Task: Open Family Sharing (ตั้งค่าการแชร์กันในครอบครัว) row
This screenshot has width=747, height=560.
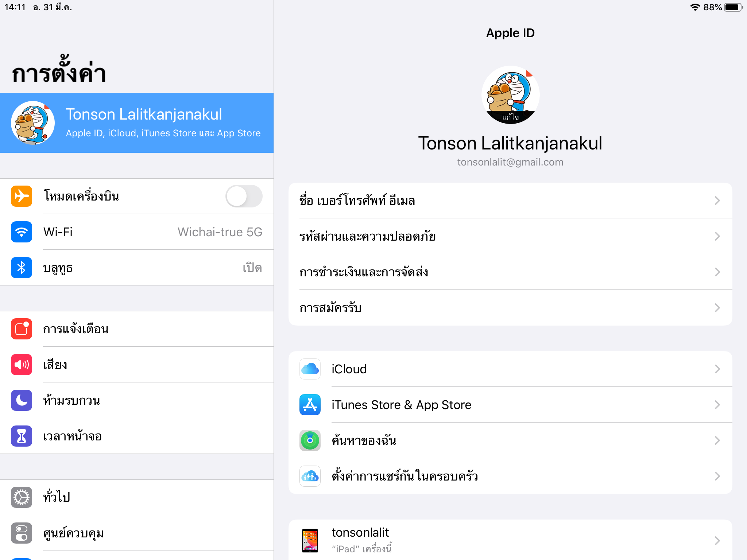Action: [x=510, y=476]
